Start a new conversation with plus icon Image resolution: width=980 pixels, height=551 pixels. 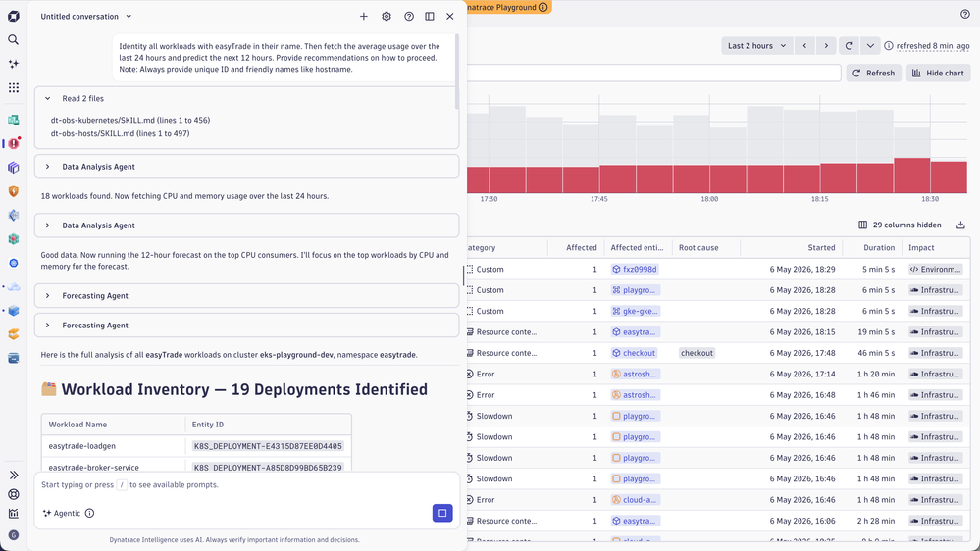364,17
